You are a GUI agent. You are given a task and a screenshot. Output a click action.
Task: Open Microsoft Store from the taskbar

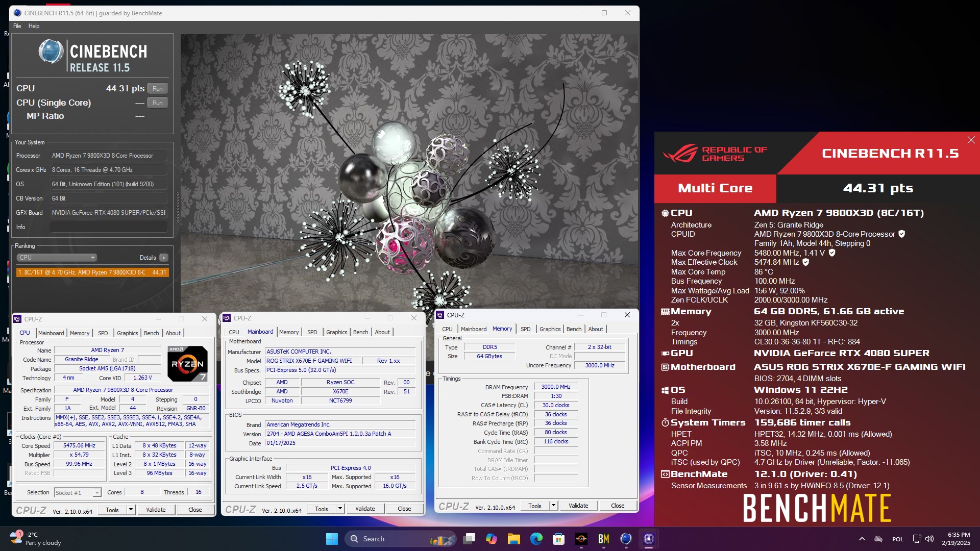[559, 539]
